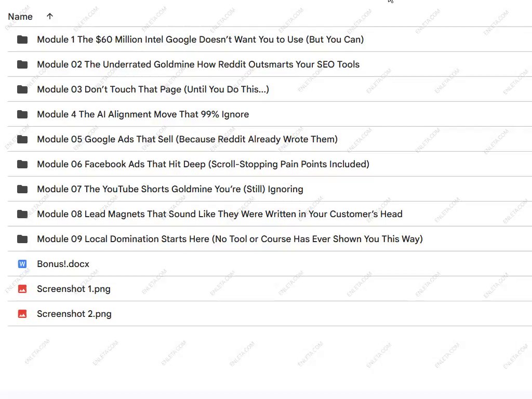Click the Module 1 folder icon

pyautogui.click(x=22, y=39)
